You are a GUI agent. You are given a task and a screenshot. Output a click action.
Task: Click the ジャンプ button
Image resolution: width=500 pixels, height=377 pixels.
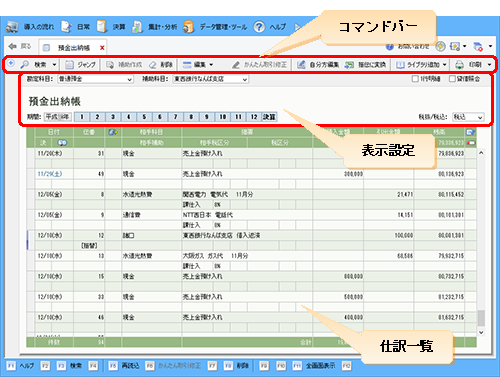[81, 65]
